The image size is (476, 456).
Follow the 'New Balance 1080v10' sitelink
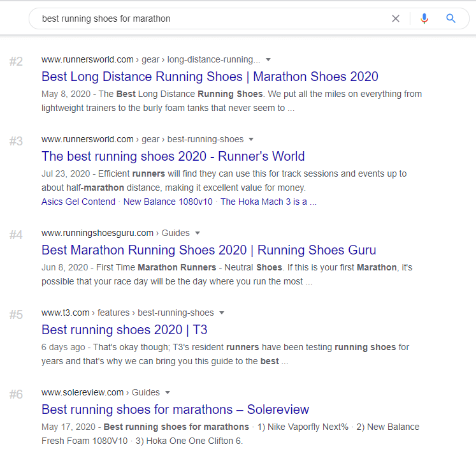(x=168, y=202)
